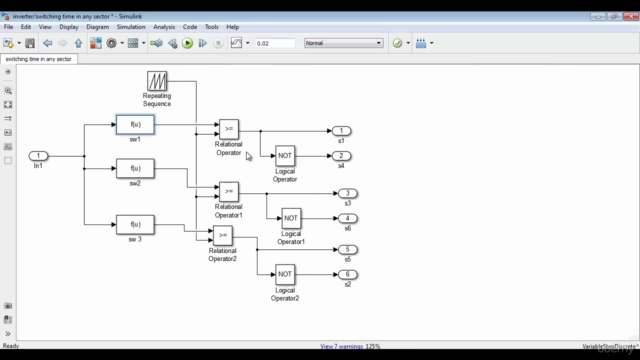Open the Simulation menu
Screen dimensions: 640x360
click(131, 27)
